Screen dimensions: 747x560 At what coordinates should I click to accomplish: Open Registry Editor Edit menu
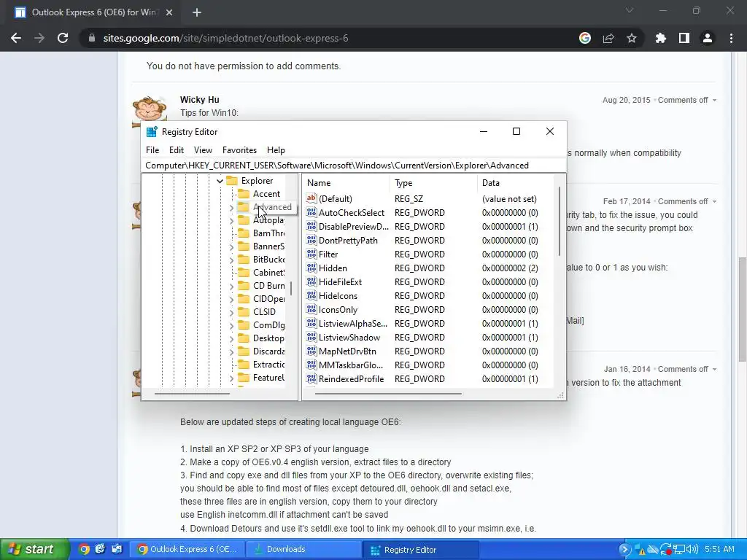(x=177, y=150)
